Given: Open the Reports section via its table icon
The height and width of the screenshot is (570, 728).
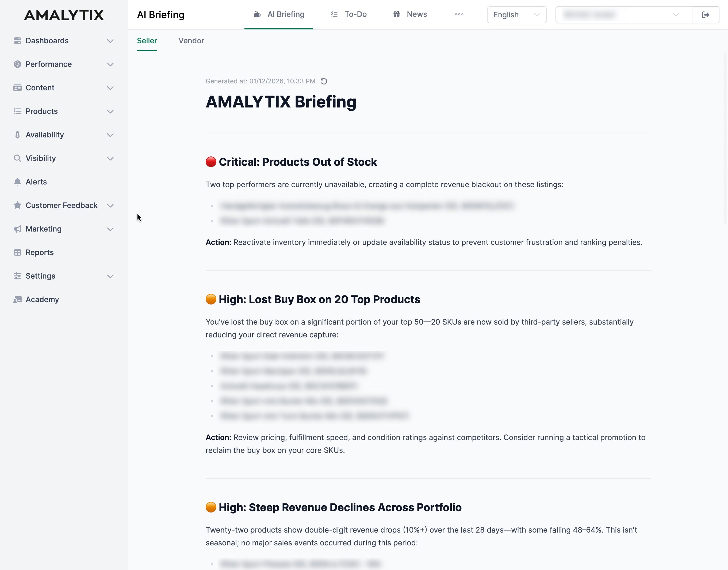Looking at the screenshot, I should (18, 253).
